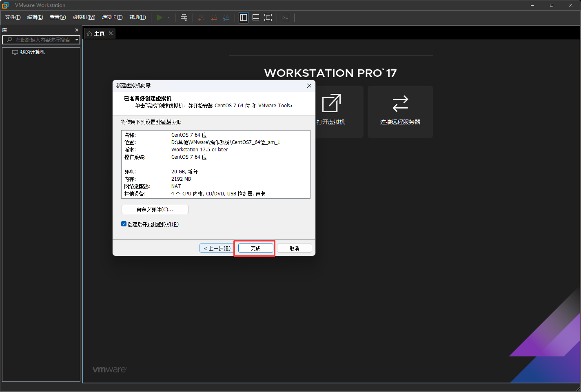Screen dimensions: 581x392
Task: Open the snapshot manager wrench-clock icon
Action: coord(226,18)
